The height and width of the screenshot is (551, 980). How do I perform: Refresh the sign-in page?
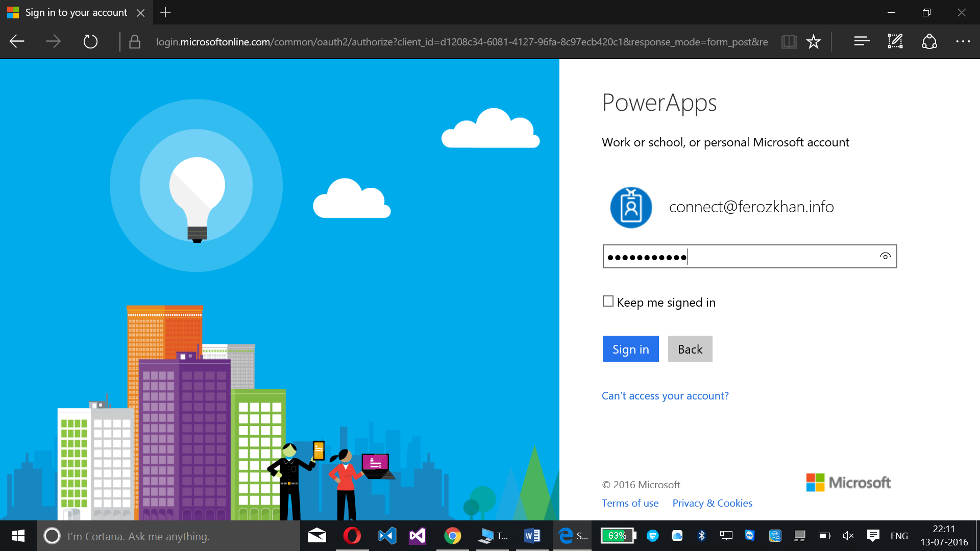pos(90,41)
